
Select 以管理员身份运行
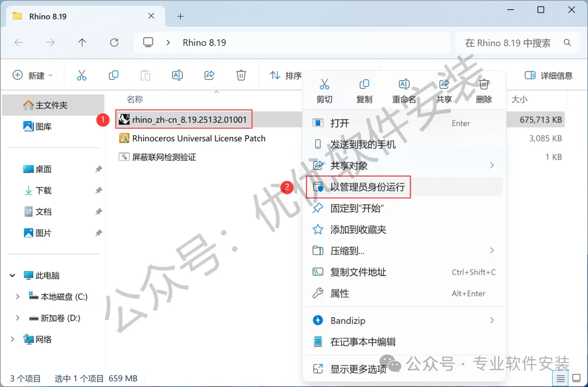(404, 187)
